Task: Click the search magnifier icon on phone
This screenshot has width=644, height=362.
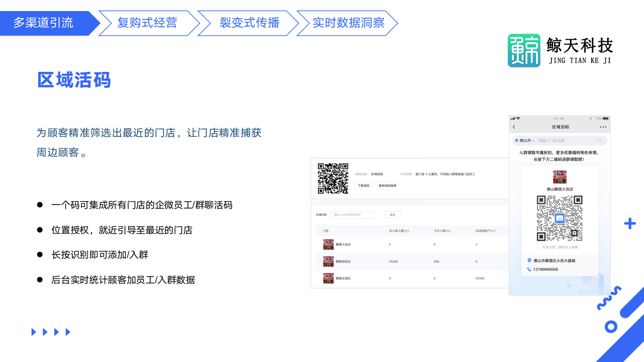Action: coord(600,141)
